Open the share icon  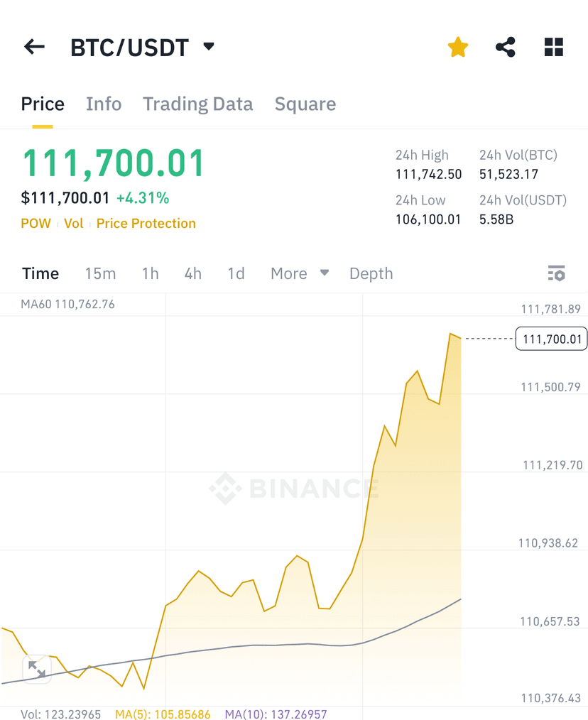point(505,48)
